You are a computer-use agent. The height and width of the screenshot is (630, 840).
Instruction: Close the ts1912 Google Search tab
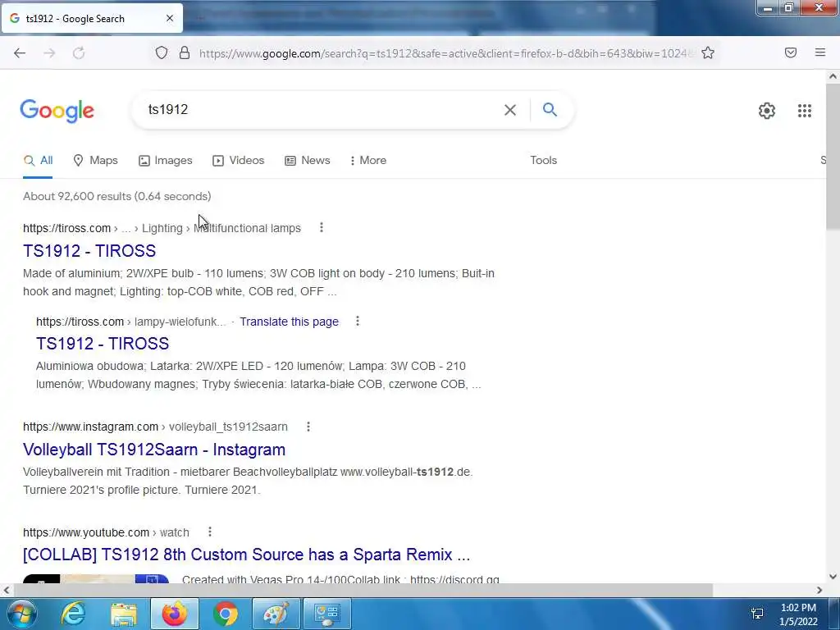coord(170,18)
